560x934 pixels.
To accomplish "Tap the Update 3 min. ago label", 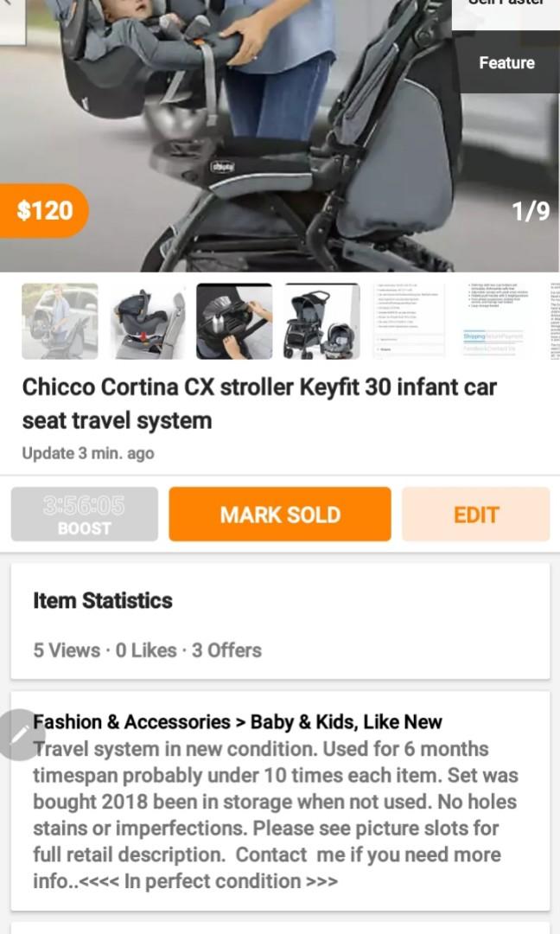I will point(88,453).
